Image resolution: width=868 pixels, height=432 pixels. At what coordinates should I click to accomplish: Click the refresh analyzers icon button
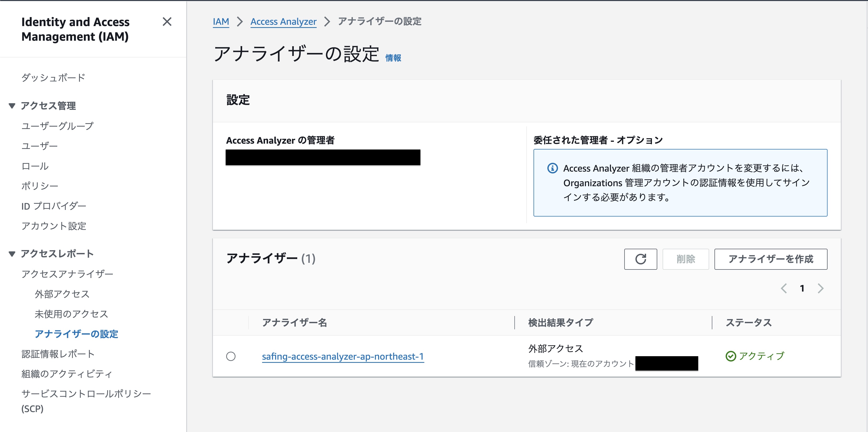pyautogui.click(x=640, y=259)
